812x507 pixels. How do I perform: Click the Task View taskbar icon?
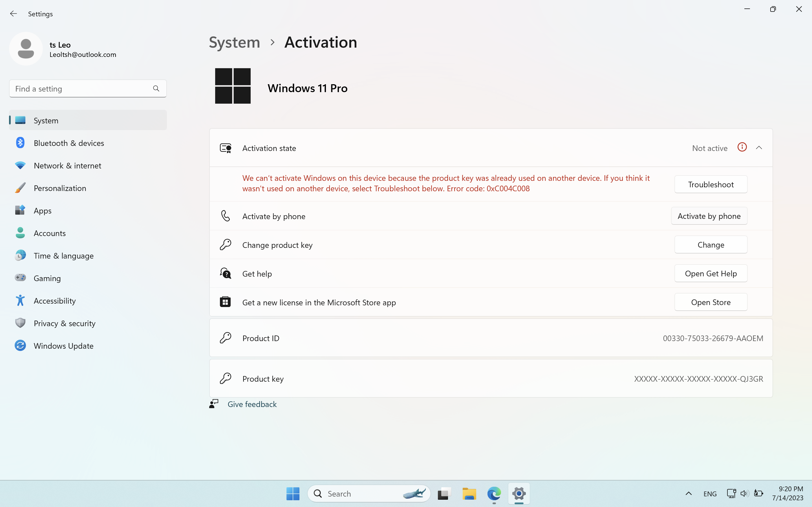[x=443, y=493]
